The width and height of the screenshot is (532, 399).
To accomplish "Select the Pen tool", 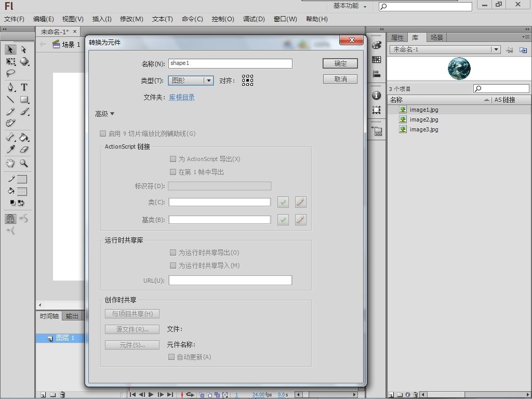I will point(11,87).
